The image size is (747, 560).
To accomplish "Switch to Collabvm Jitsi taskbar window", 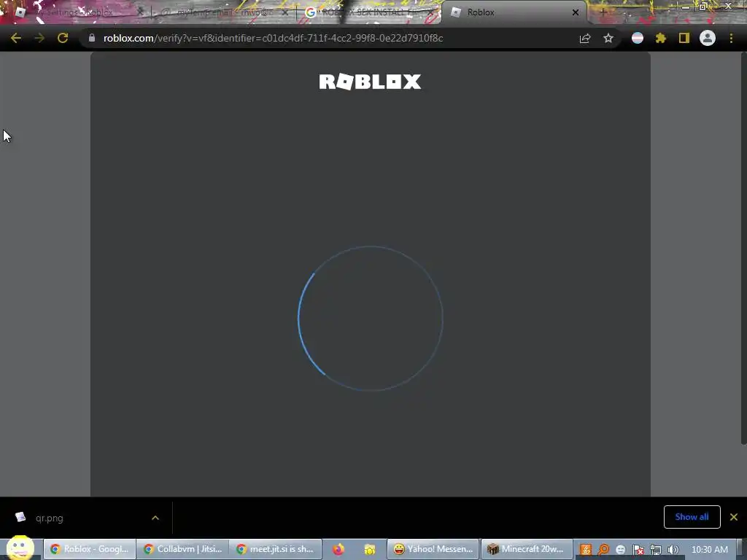I will click(183, 549).
